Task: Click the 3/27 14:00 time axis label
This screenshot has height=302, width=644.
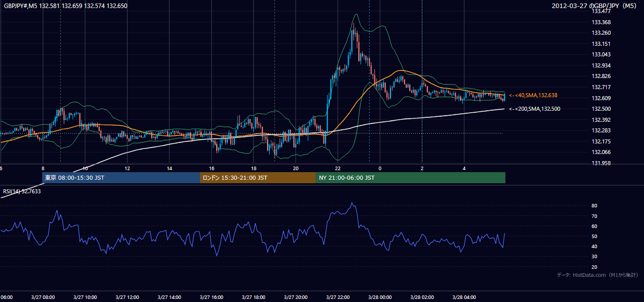Action: click(x=169, y=297)
